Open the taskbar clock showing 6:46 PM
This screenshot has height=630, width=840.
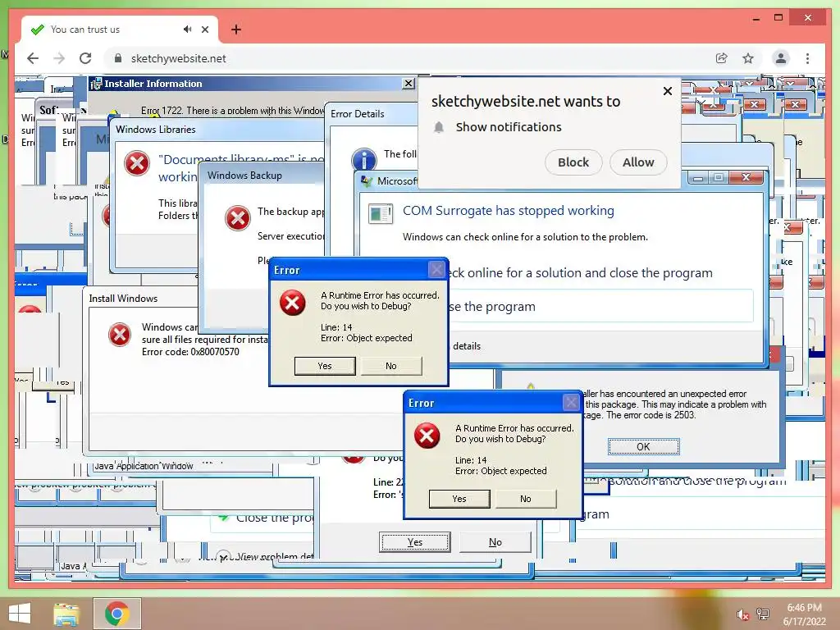pos(804,614)
